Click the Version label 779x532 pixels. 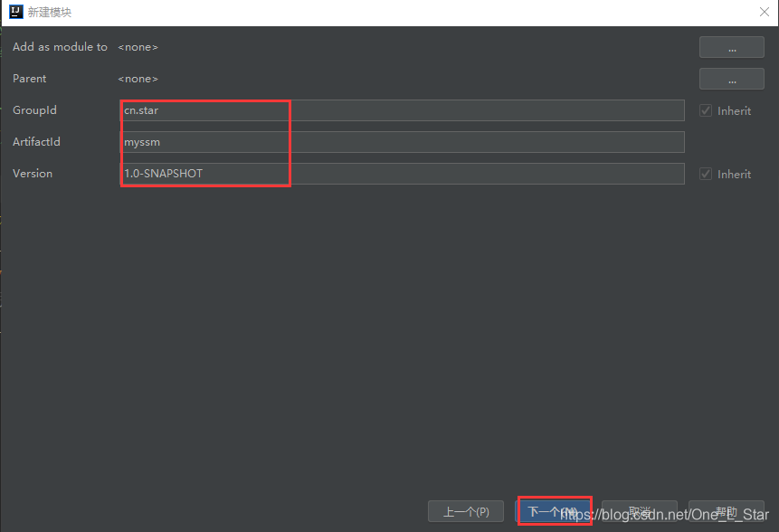click(x=32, y=173)
